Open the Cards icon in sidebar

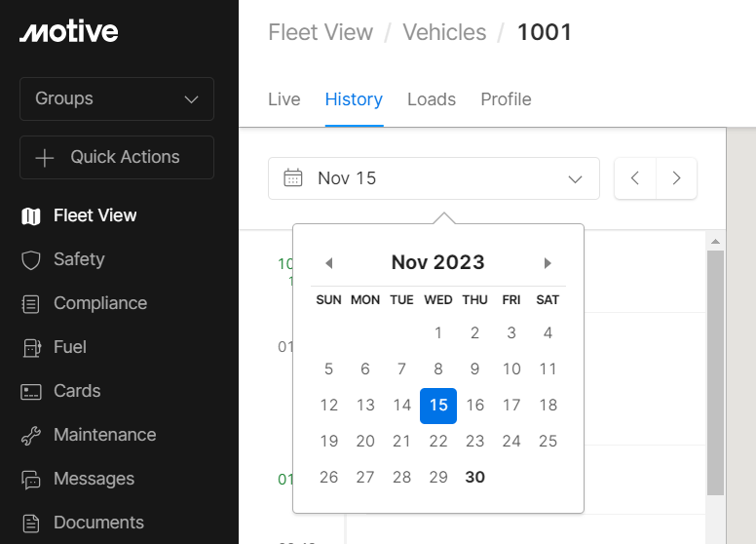(31, 392)
